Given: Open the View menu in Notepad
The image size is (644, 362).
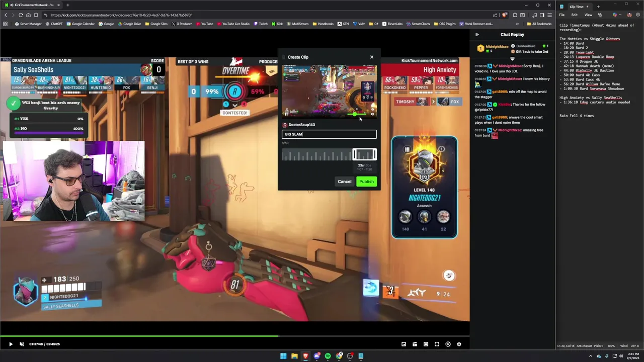Looking at the screenshot, I should (x=588, y=15).
